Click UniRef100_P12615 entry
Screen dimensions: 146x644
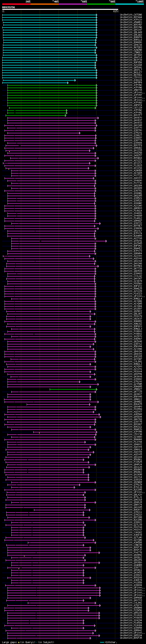pyautogui.click(x=131, y=165)
